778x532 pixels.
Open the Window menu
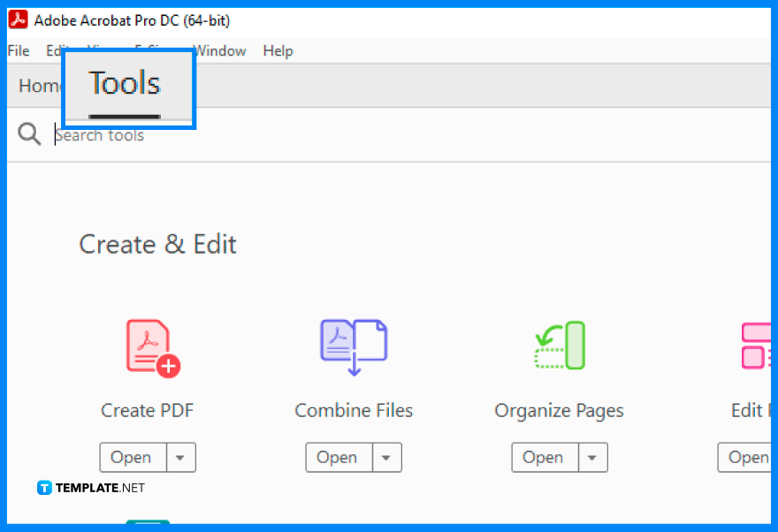click(220, 50)
